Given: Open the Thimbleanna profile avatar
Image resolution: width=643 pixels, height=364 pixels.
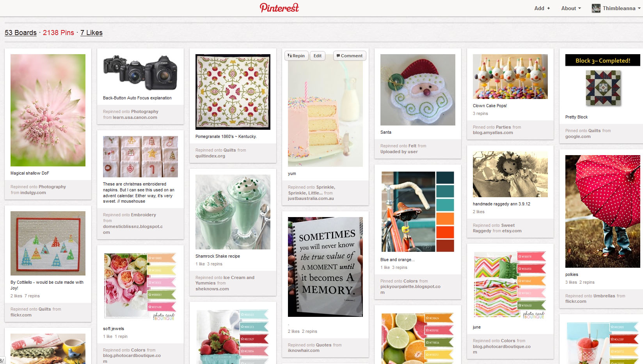Looking at the screenshot, I should [596, 8].
